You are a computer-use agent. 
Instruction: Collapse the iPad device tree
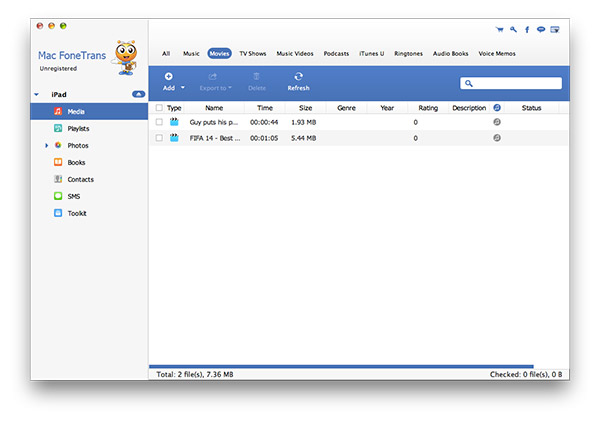click(37, 95)
